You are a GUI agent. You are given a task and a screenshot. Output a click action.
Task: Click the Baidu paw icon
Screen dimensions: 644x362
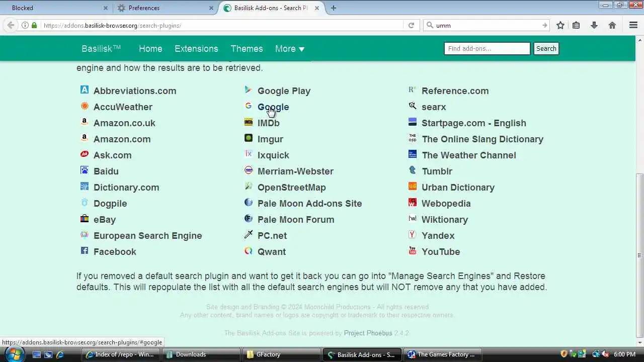pyautogui.click(x=85, y=170)
